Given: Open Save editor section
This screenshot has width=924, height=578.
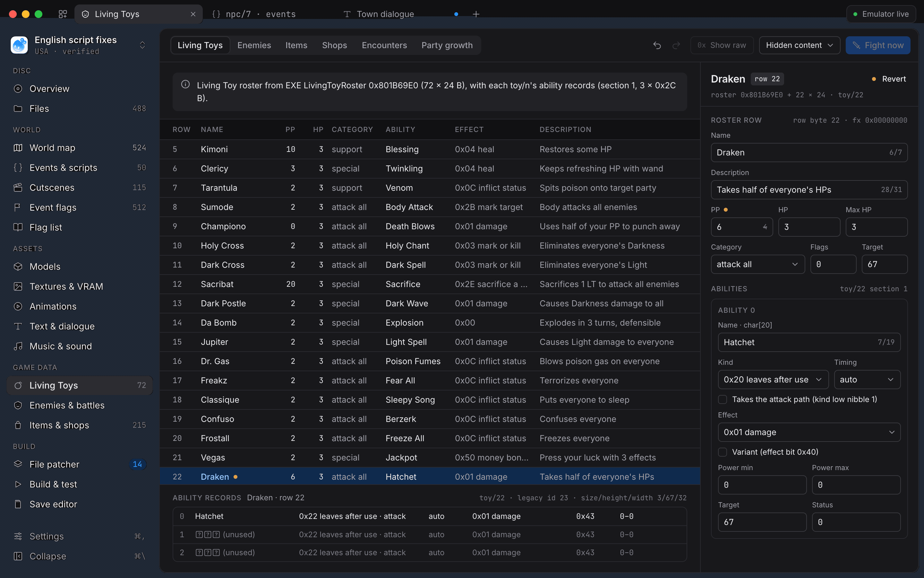Looking at the screenshot, I should (80, 504).
